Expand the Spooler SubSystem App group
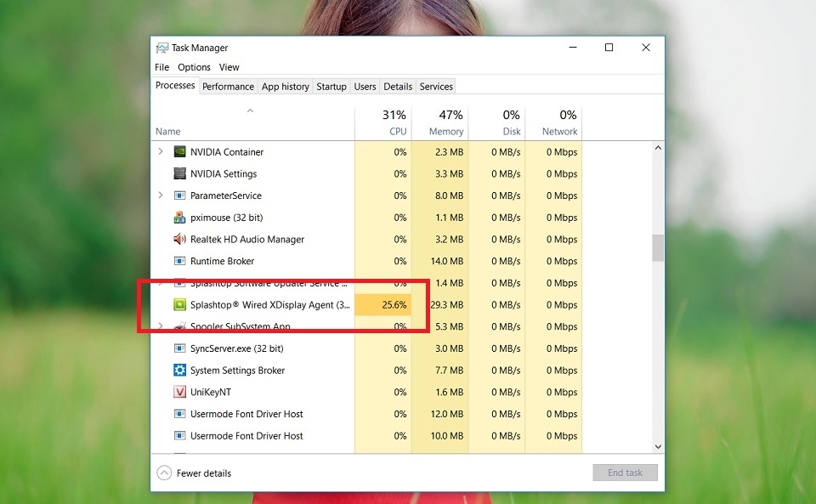This screenshot has width=816, height=504. pos(161,326)
